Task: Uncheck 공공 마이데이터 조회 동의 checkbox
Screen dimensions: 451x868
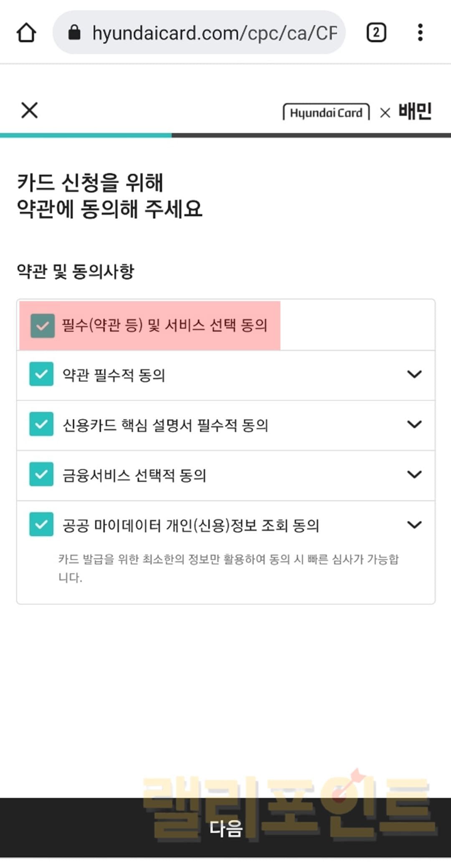Action: tap(41, 524)
